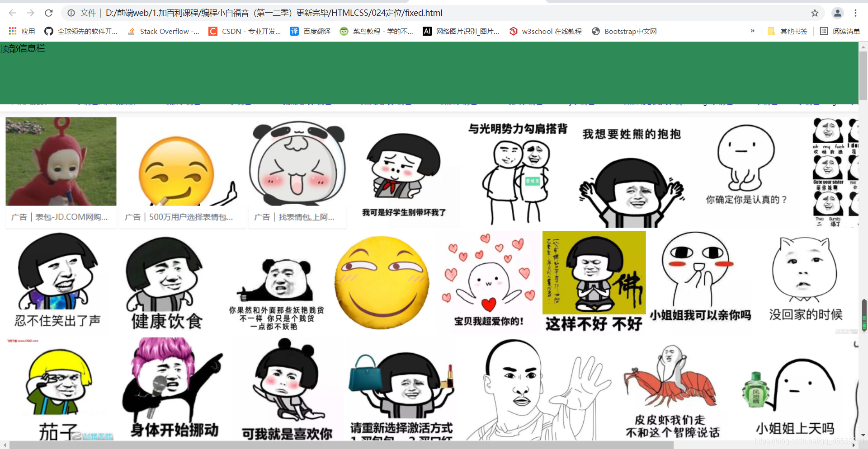Open the 与光明势力勾肩搭背 meme
The image size is (868, 449).
tap(517, 173)
